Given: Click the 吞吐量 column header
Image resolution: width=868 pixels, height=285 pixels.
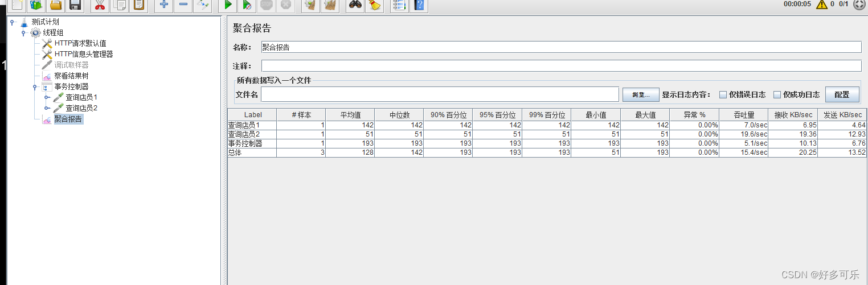Looking at the screenshot, I should pyautogui.click(x=743, y=115).
